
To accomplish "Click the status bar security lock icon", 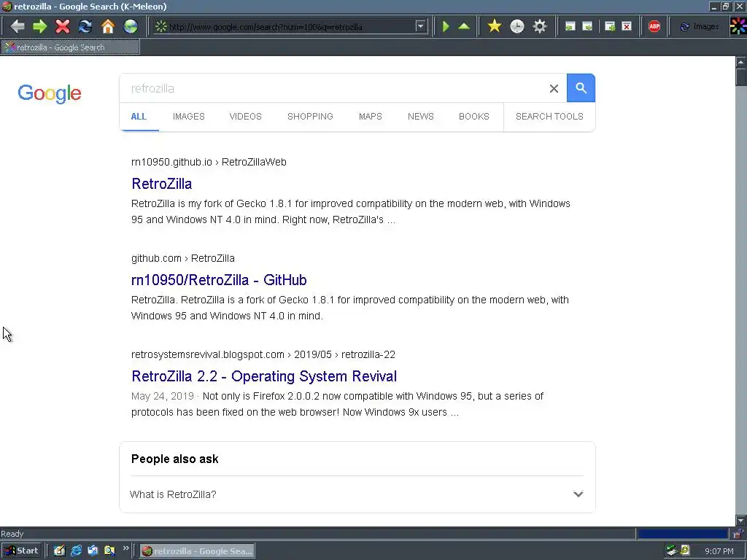I will click(x=738, y=534).
